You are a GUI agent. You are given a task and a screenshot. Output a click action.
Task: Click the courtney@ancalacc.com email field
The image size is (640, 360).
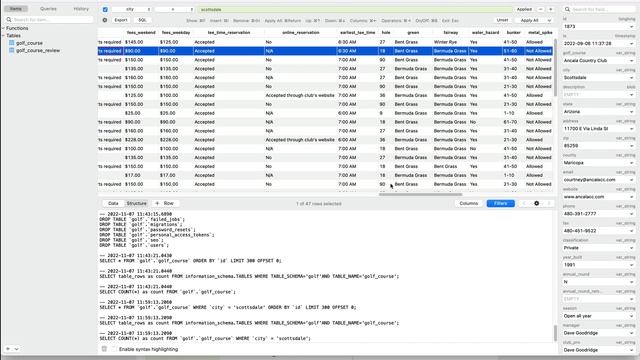(599, 180)
